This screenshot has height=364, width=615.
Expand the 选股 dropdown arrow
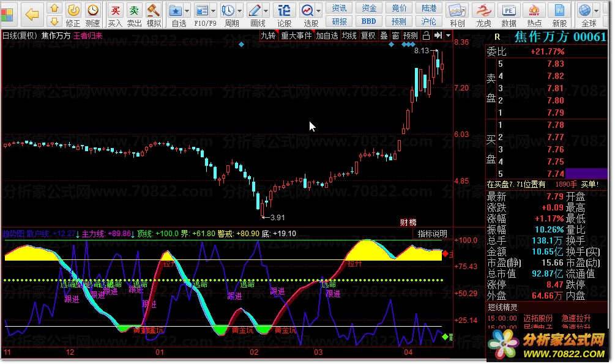coord(318,11)
